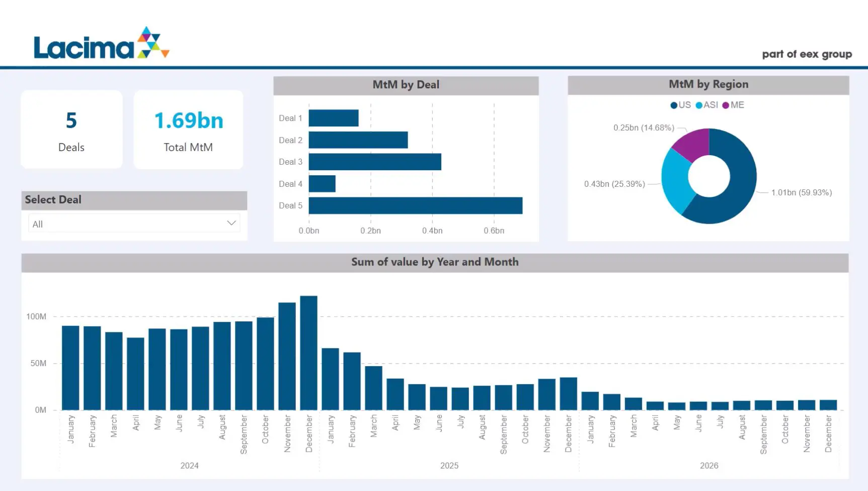The width and height of the screenshot is (868, 491).
Task: Select the Deal 2 bar
Action: click(x=358, y=140)
